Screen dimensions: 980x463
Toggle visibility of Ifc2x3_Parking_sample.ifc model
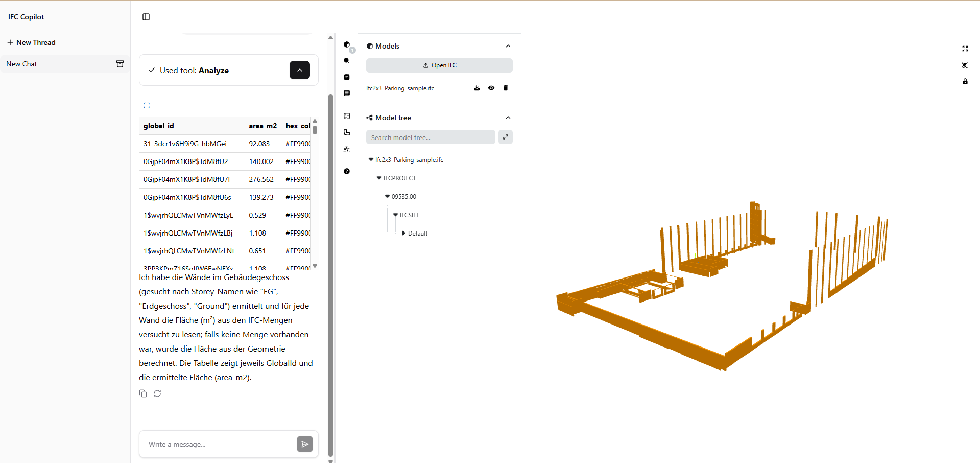coord(491,88)
